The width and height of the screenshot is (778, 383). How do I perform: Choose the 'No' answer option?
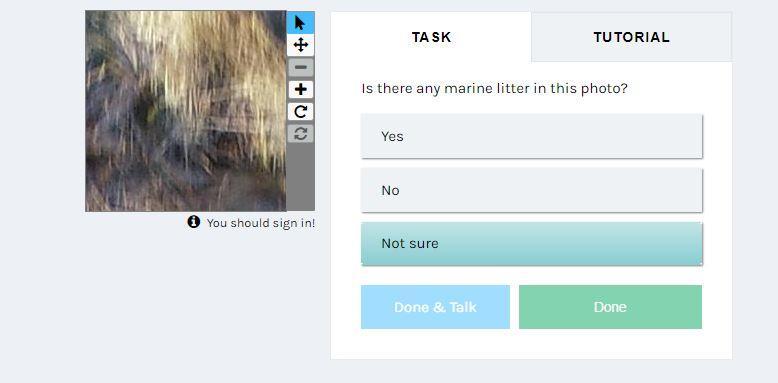pos(531,190)
